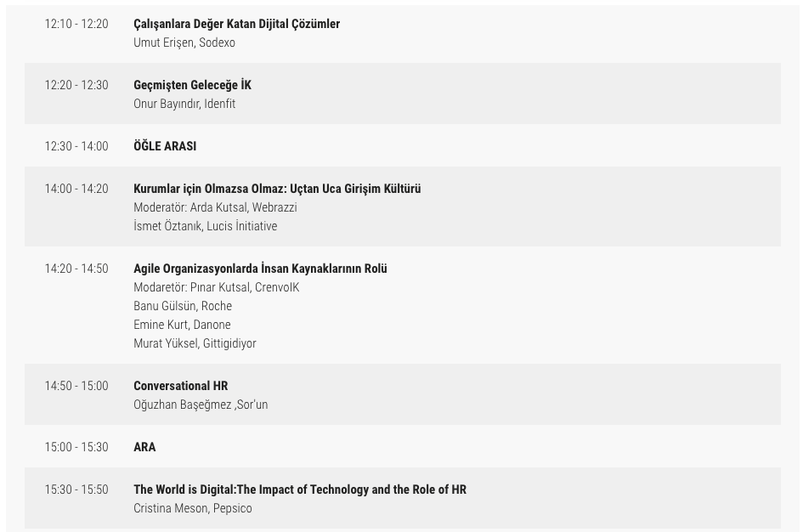Click the 'ARA' break row title
The width and height of the screenshot is (803, 532).
tap(144, 447)
